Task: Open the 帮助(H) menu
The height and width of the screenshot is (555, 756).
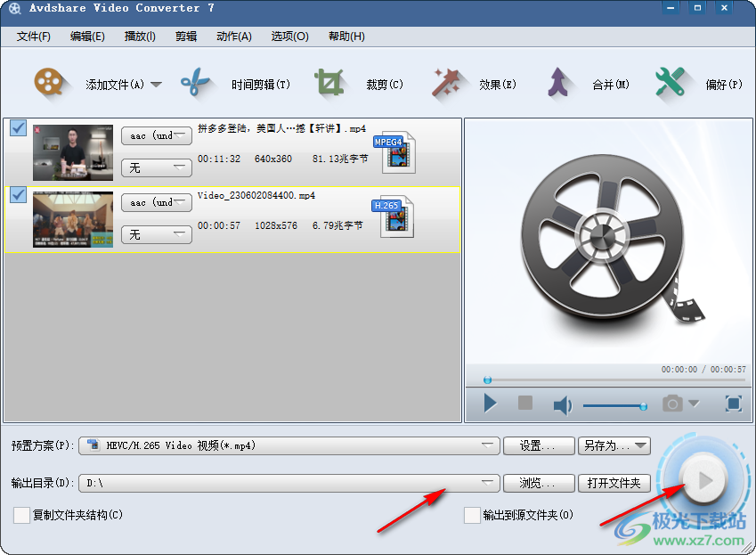Action: click(x=346, y=37)
